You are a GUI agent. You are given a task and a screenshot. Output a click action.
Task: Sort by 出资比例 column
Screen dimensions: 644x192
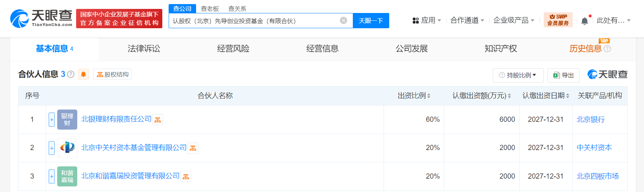click(x=414, y=96)
